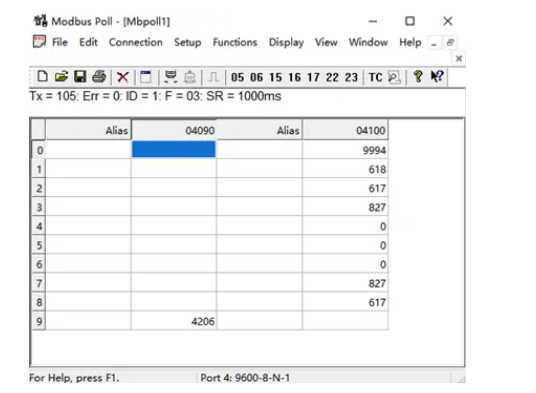Image resolution: width=536 pixels, height=393 pixels.
Task: Click the Disconnect toolbar icon
Action: coord(190,77)
